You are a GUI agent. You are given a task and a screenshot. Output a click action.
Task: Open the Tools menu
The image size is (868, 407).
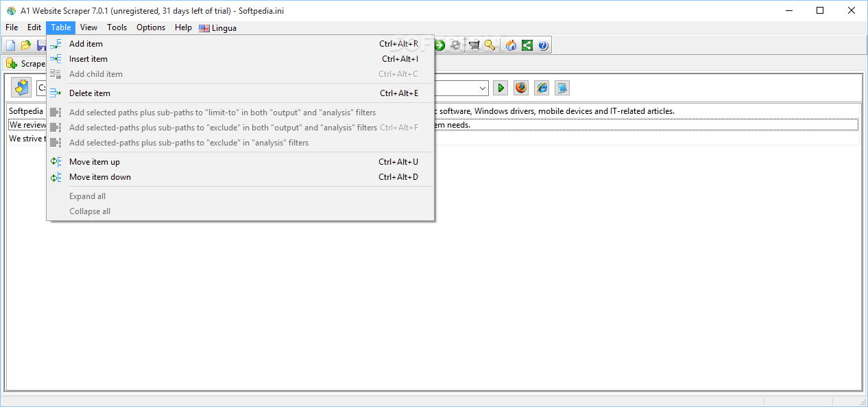click(x=117, y=27)
